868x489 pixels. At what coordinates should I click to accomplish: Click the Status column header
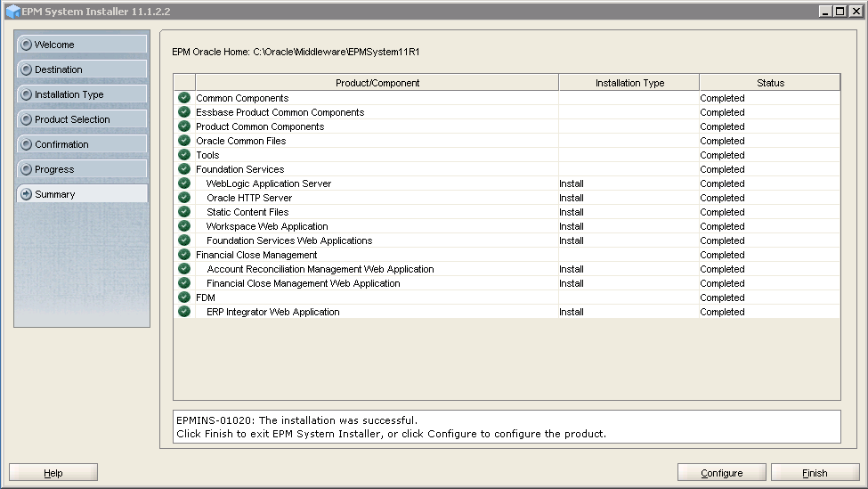(x=770, y=83)
